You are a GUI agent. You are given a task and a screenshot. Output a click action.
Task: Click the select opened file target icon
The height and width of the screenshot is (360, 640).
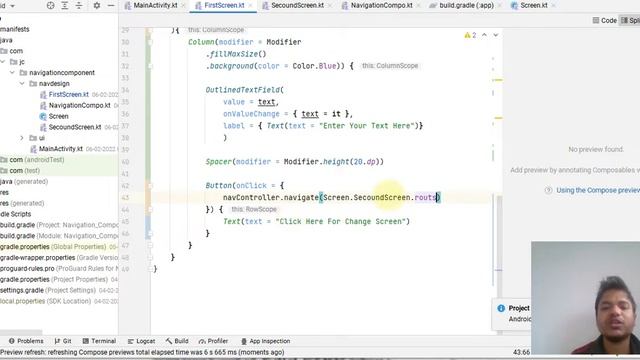[51, 6]
